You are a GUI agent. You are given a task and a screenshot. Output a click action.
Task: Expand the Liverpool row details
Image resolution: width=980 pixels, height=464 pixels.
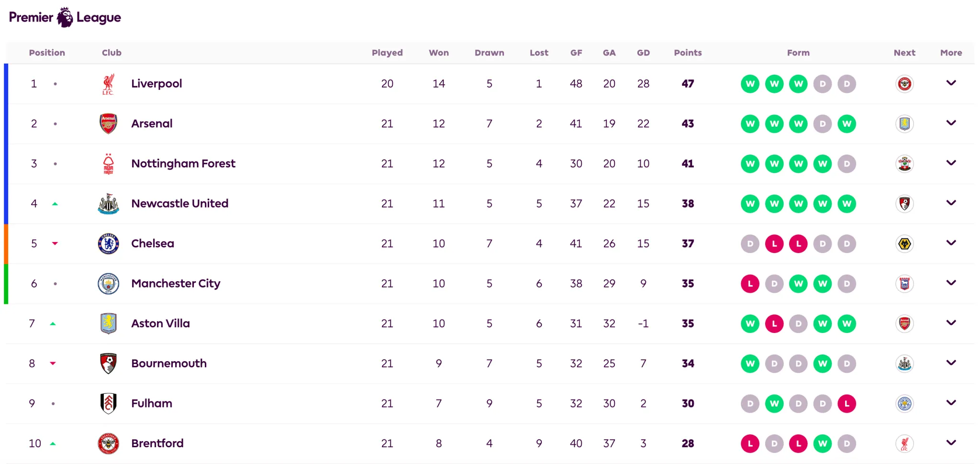951,83
